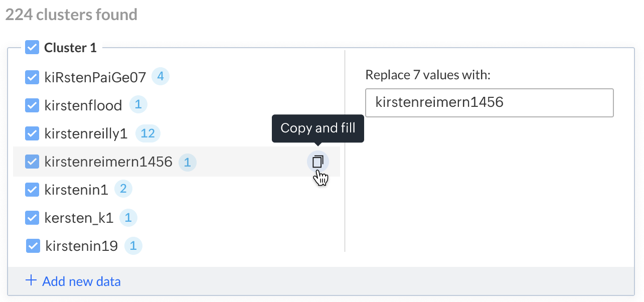Click the Cluster 1 heading label
Image resolution: width=644 pixels, height=302 pixels.
click(x=70, y=48)
